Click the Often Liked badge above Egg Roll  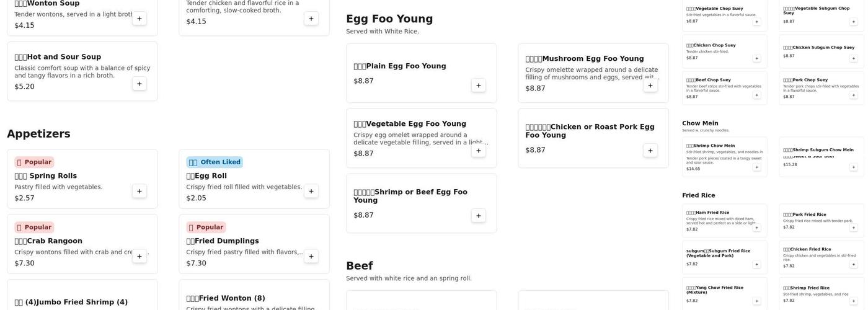pyautogui.click(x=215, y=162)
